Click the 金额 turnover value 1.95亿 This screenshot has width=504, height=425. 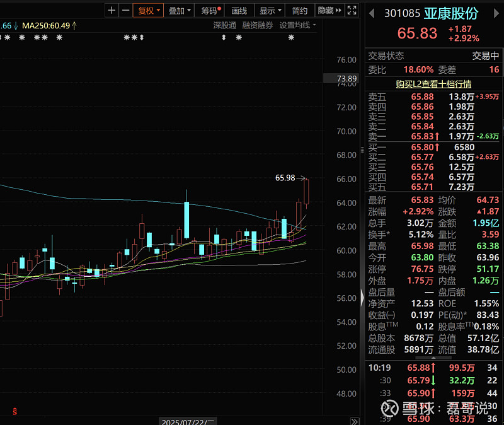pos(486,223)
